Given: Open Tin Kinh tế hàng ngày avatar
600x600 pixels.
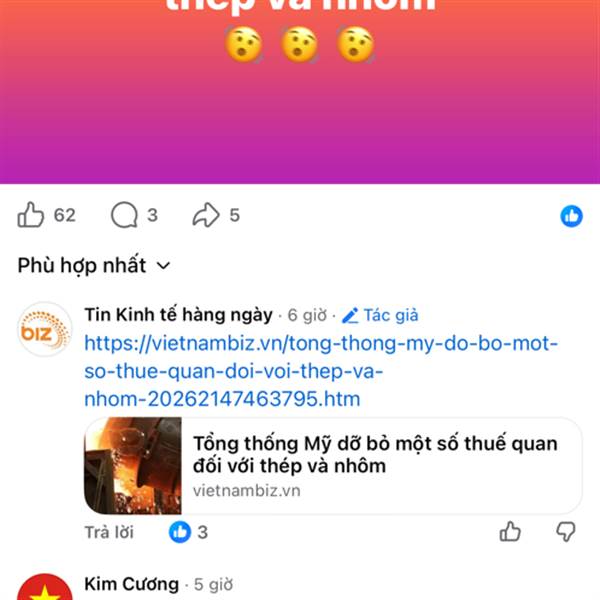Looking at the screenshot, I should coord(45,329).
